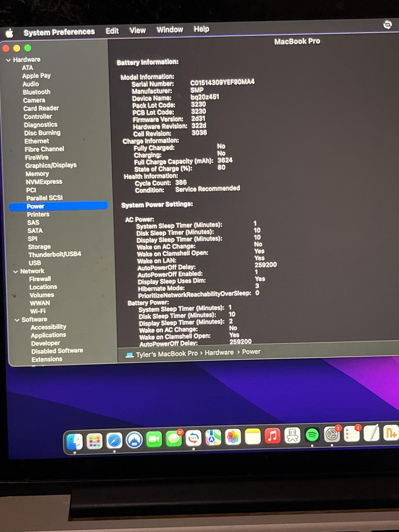Click the Service Recommended condition text

click(207, 189)
